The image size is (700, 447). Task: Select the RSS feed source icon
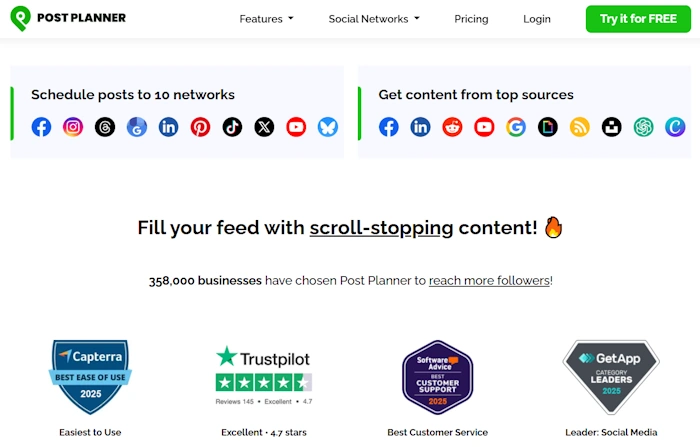click(579, 127)
